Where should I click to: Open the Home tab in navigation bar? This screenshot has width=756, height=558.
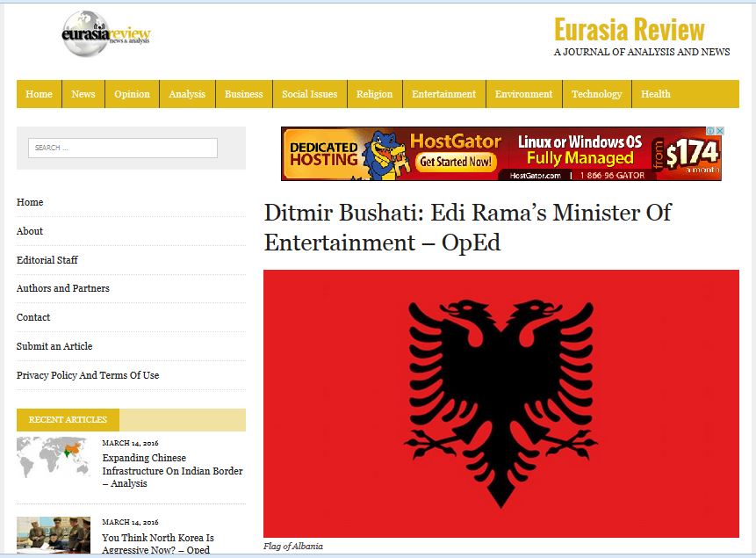click(x=39, y=94)
